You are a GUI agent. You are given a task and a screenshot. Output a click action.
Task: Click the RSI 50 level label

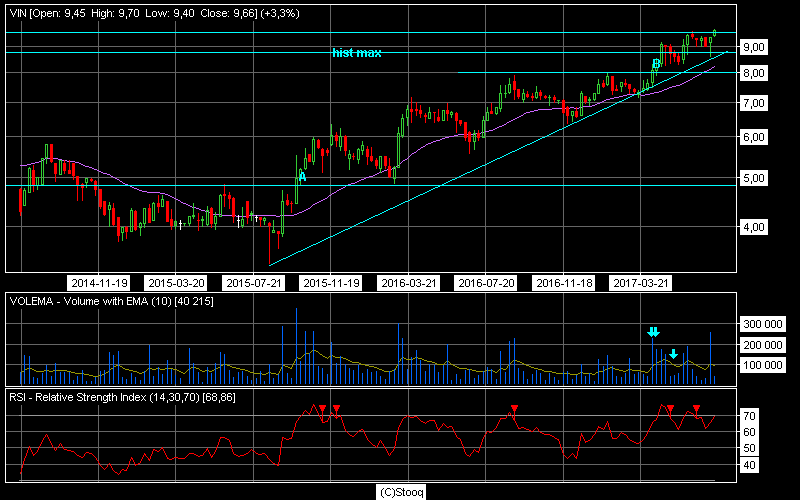[749, 449]
